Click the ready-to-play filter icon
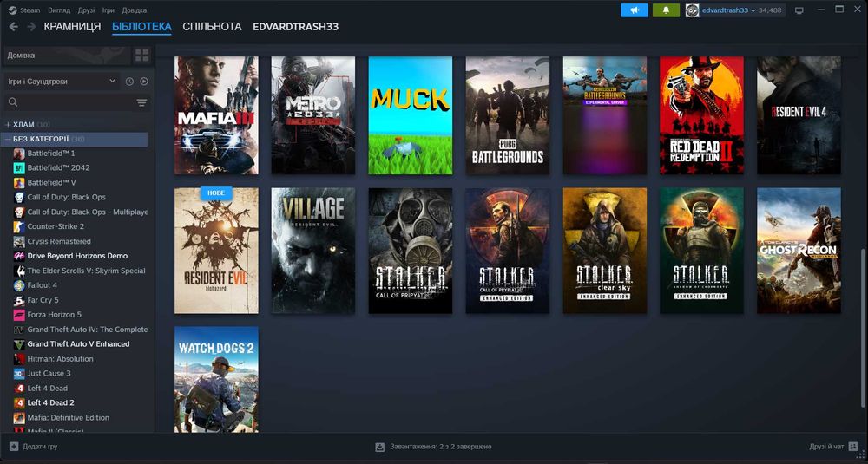 [144, 82]
